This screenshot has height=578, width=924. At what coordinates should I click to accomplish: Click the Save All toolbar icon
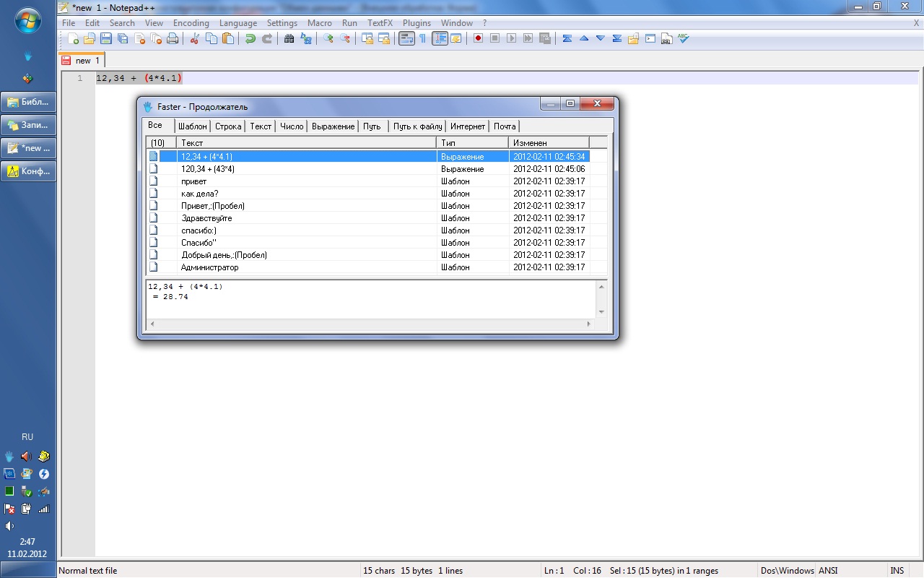pyautogui.click(x=123, y=38)
